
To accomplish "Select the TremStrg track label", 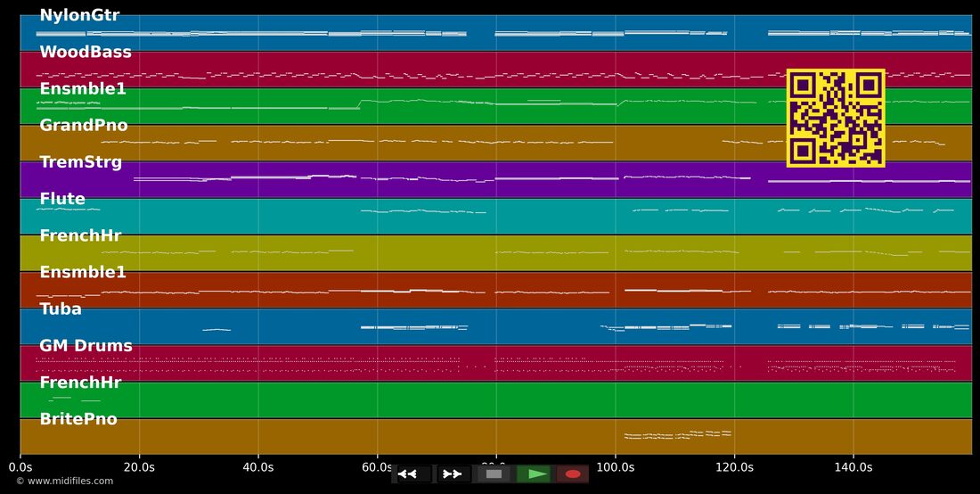I will (x=80, y=162).
